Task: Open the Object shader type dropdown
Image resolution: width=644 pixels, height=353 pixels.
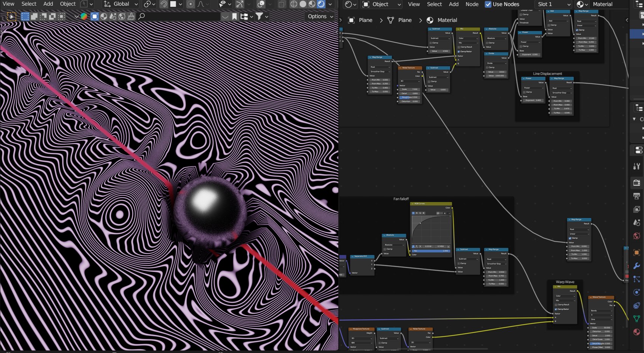Action: point(381,4)
